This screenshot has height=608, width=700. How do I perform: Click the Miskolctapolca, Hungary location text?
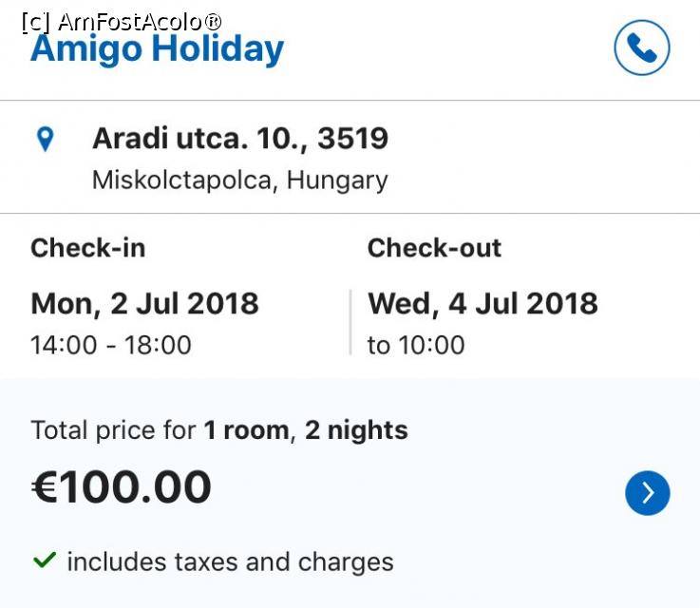click(x=239, y=180)
